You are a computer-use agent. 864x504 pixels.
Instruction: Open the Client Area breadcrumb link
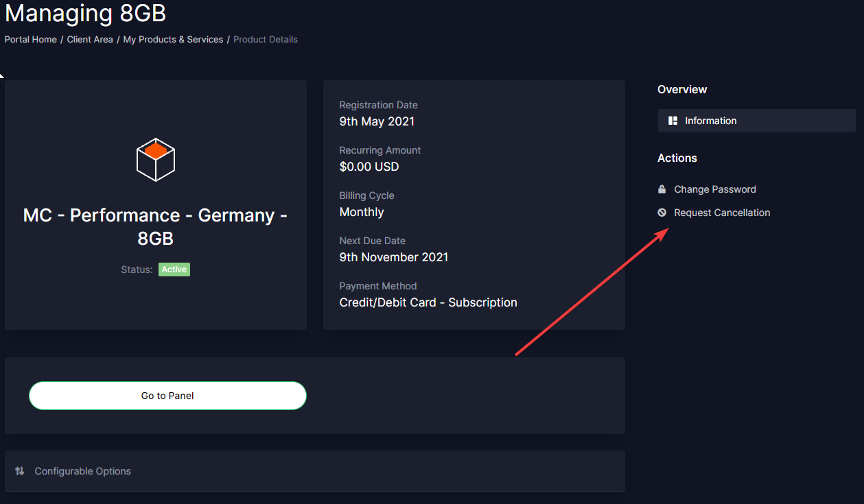pos(90,40)
